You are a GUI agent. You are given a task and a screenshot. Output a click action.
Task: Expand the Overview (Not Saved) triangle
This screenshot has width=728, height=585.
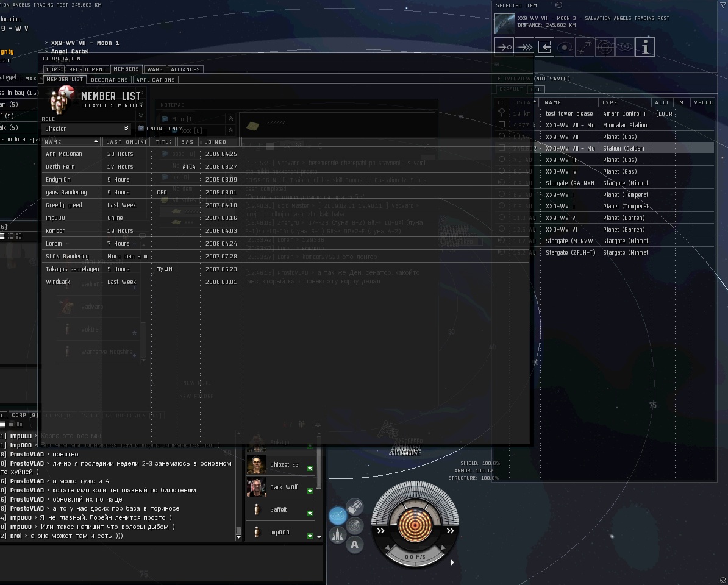pos(498,79)
